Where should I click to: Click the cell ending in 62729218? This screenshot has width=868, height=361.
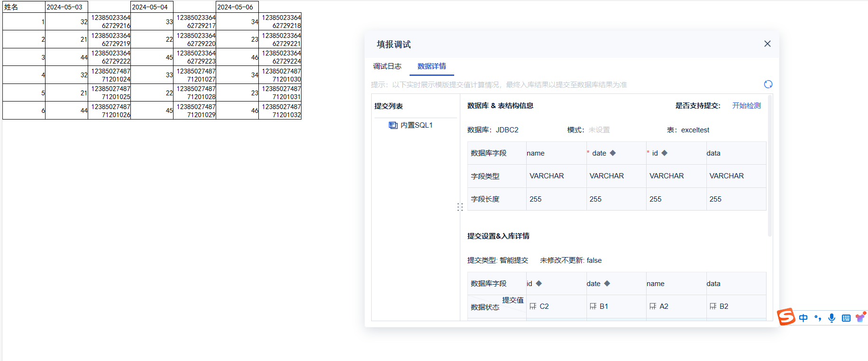click(x=280, y=21)
